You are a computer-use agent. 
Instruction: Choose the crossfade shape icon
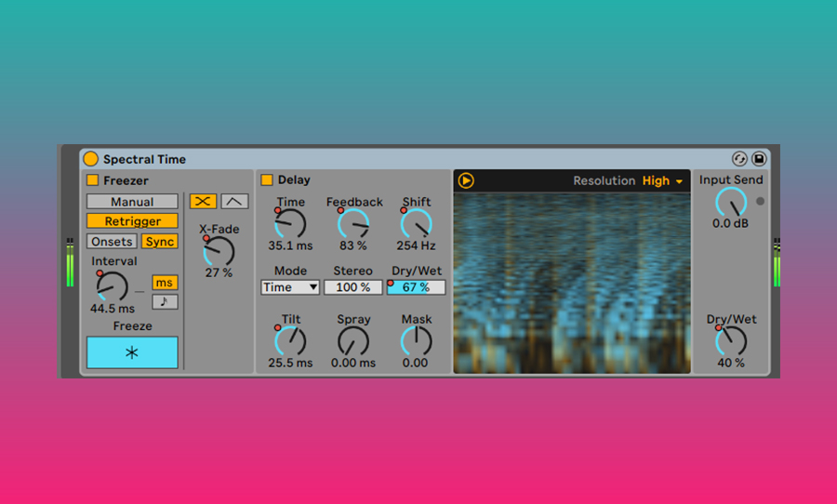pyautogui.click(x=203, y=201)
